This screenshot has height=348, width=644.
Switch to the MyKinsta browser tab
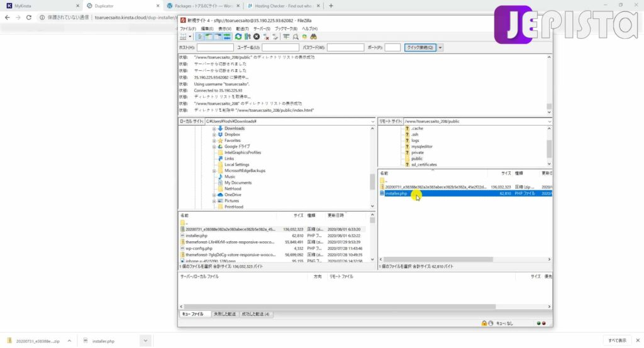point(41,6)
